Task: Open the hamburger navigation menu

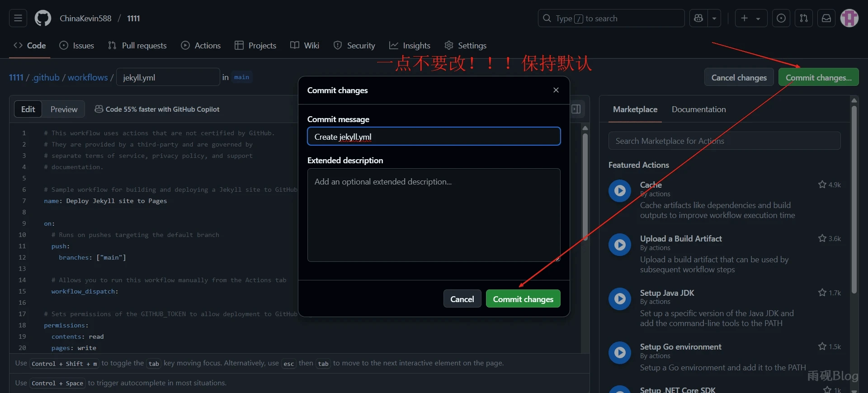Action: 18,18
